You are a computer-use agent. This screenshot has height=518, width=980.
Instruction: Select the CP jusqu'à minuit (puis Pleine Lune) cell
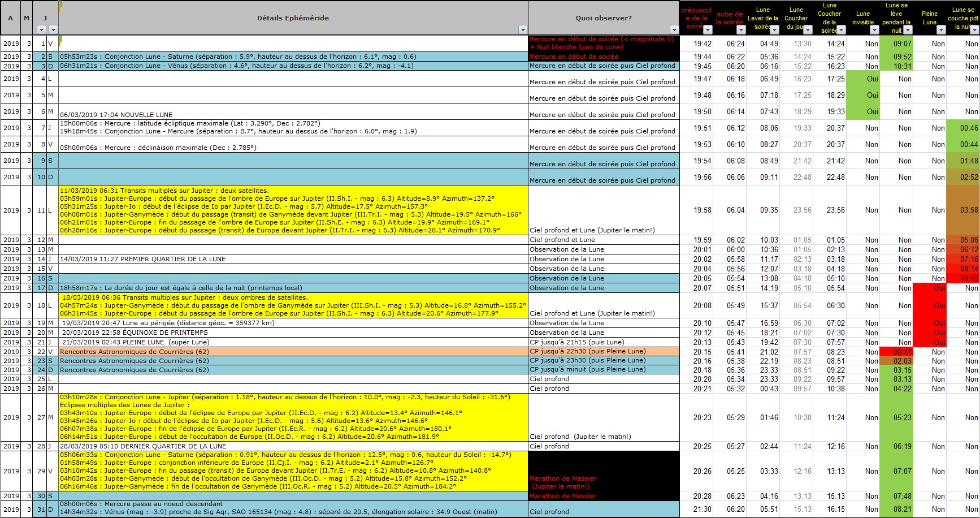pos(604,370)
